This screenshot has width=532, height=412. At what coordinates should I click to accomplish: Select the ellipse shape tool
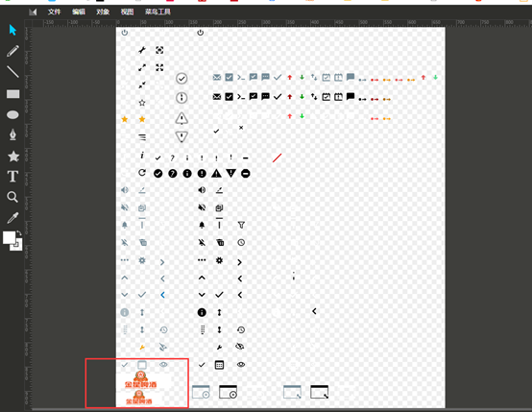12,114
